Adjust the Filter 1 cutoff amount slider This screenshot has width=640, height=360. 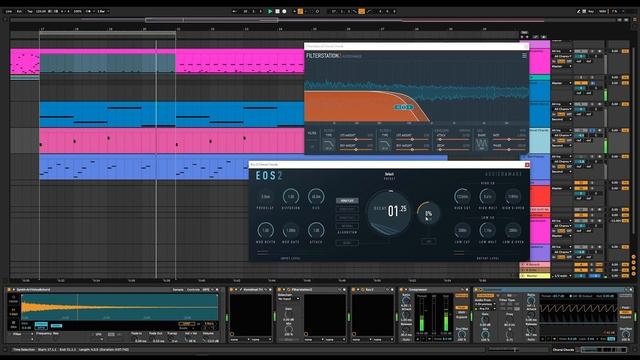356,140
